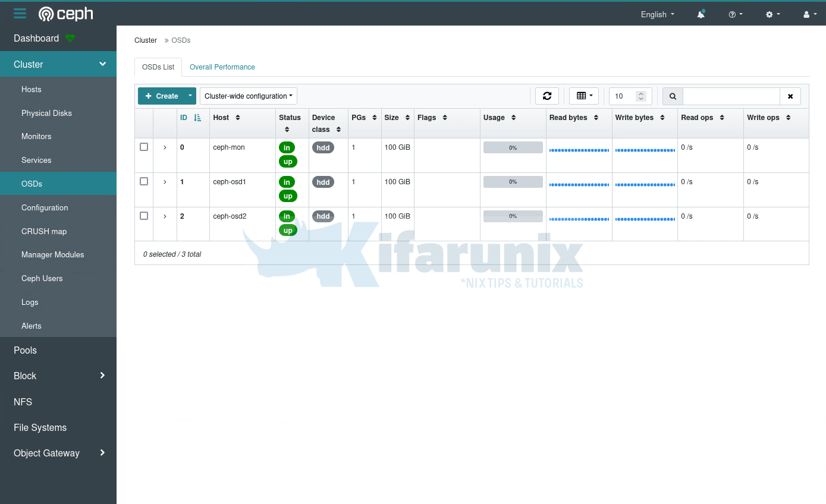The height and width of the screenshot is (504, 826).
Task: Navigate to Pools in the sidebar
Action: coord(25,350)
